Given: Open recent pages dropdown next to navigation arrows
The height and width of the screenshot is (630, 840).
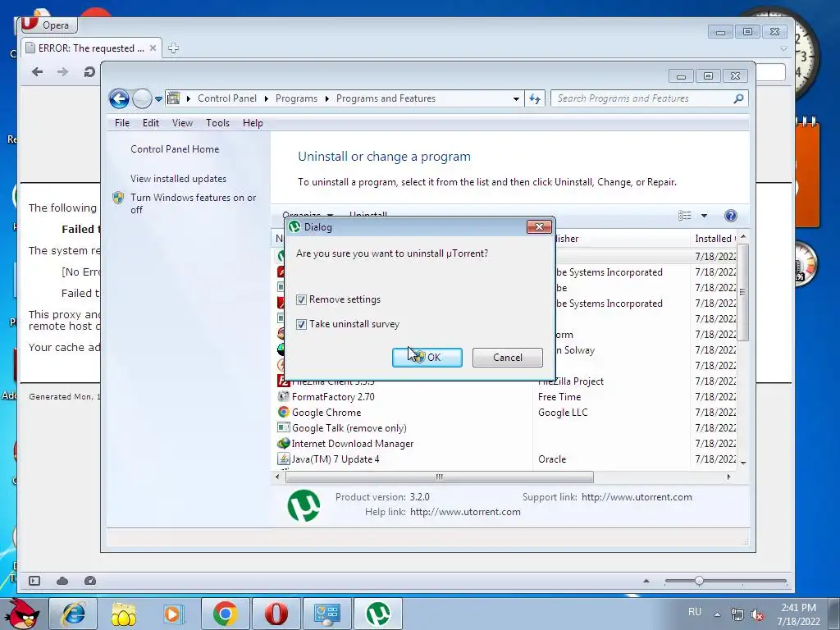Looking at the screenshot, I should click(x=158, y=99).
